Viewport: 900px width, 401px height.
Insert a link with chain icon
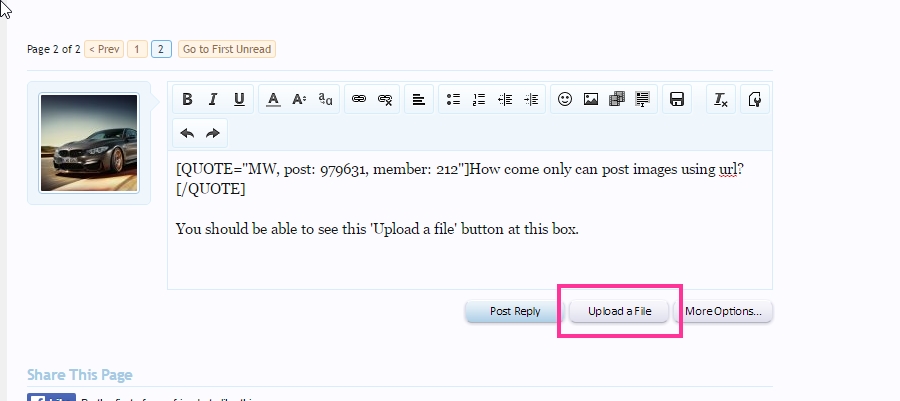[359, 99]
